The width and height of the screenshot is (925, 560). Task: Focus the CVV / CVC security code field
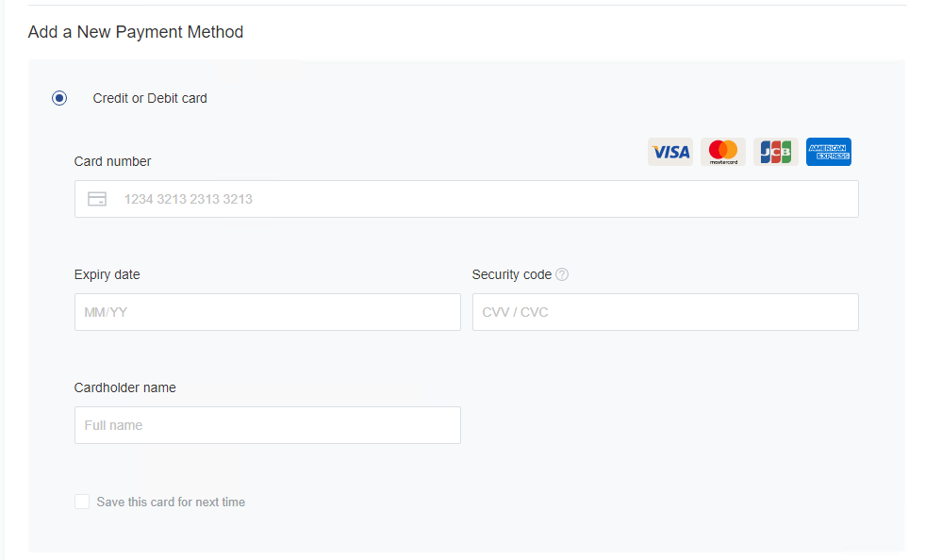(665, 312)
